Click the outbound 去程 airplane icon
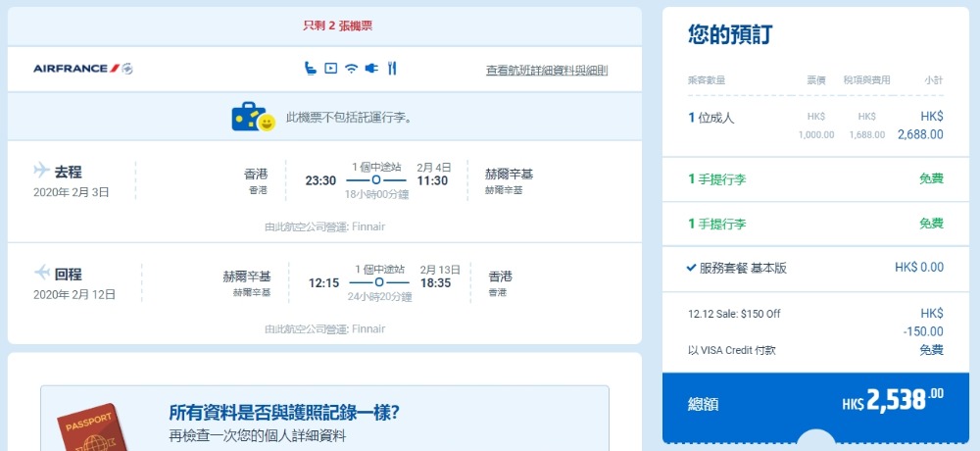The width and height of the screenshot is (980, 451). (42, 171)
